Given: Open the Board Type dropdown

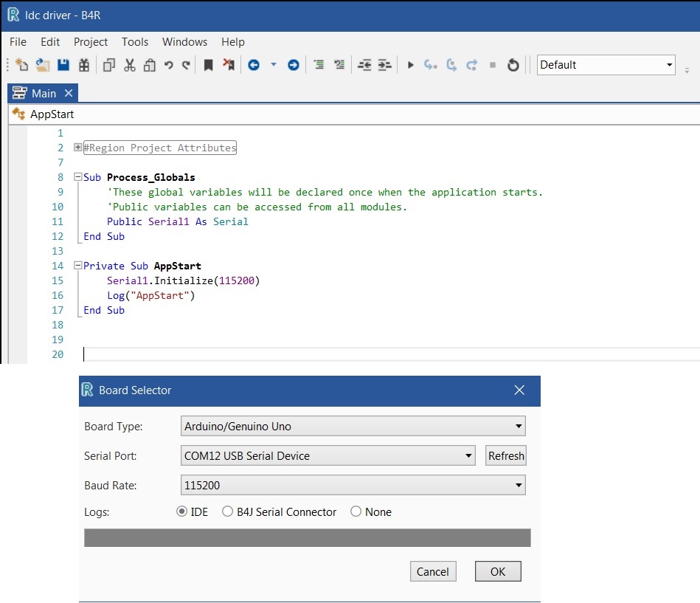Looking at the screenshot, I should (353, 426).
